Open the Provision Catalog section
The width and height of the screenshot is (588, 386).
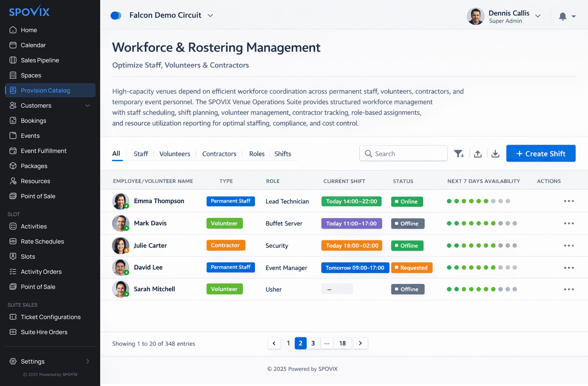coord(45,90)
